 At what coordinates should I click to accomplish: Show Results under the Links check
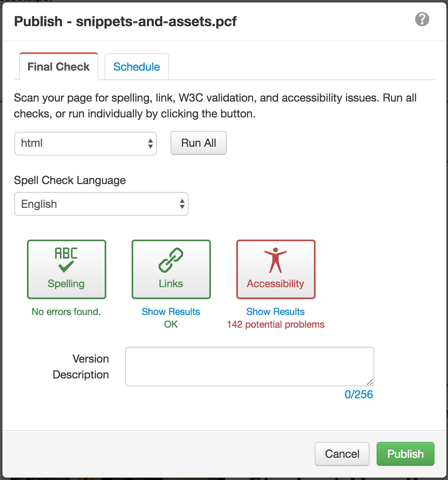pyautogui.click(x=171, y=312)
